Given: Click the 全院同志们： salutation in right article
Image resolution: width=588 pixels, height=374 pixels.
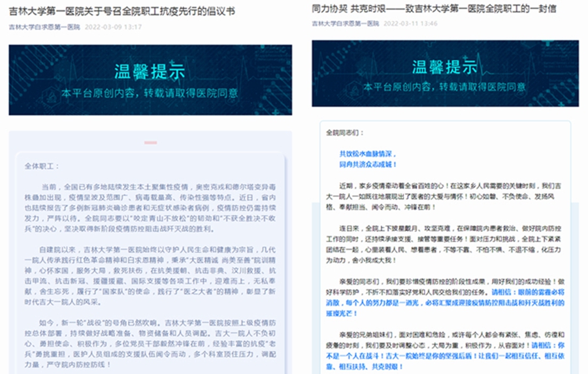Looking at the screenshot, I should pyautogui.click(x=345, y=132).
